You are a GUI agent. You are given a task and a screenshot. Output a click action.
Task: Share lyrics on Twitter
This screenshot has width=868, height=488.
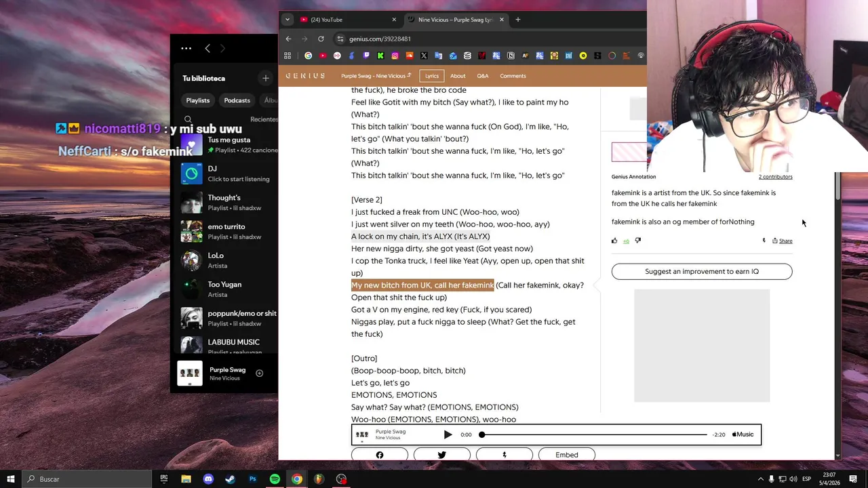coord(441,455)
